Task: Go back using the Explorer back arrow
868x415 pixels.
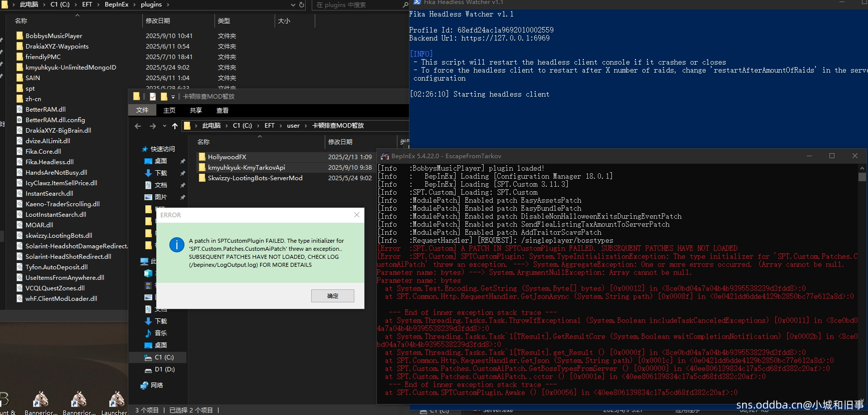Action: (138, 126)
